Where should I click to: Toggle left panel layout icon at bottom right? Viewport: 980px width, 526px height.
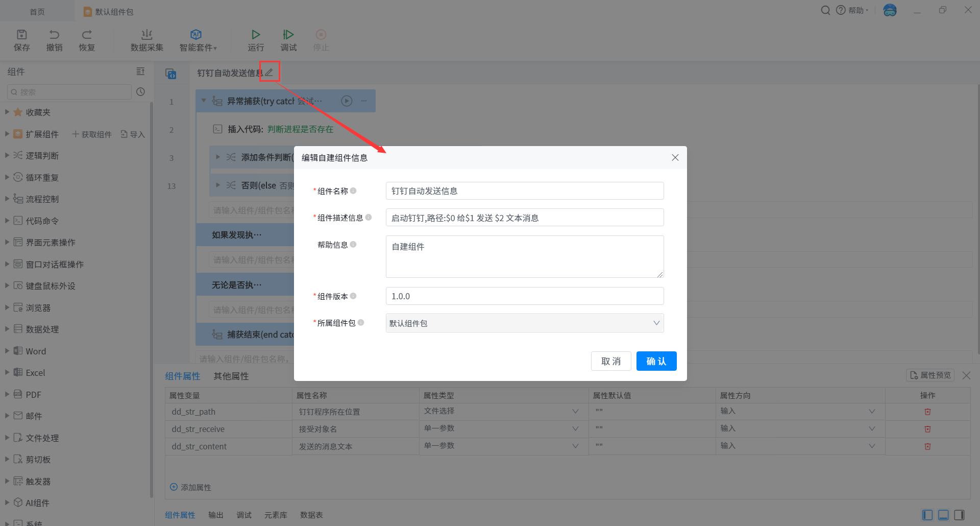pyautogui.click(x=927, y=515)
